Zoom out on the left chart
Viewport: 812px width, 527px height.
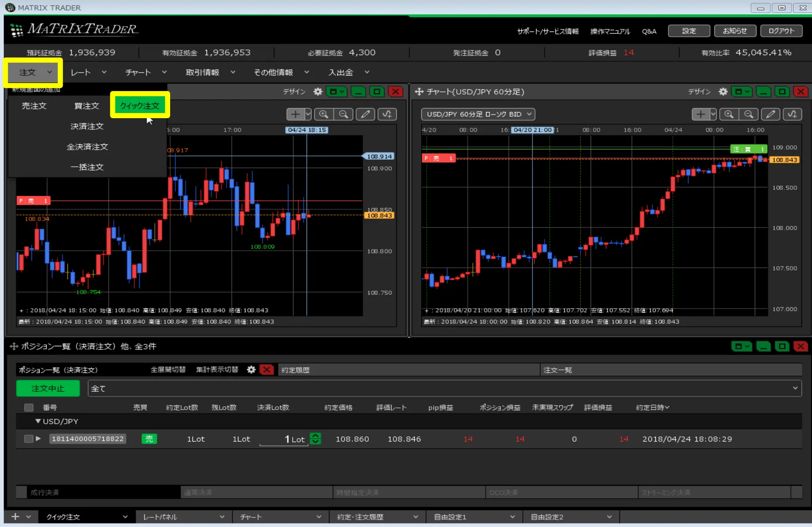[344, 114]
